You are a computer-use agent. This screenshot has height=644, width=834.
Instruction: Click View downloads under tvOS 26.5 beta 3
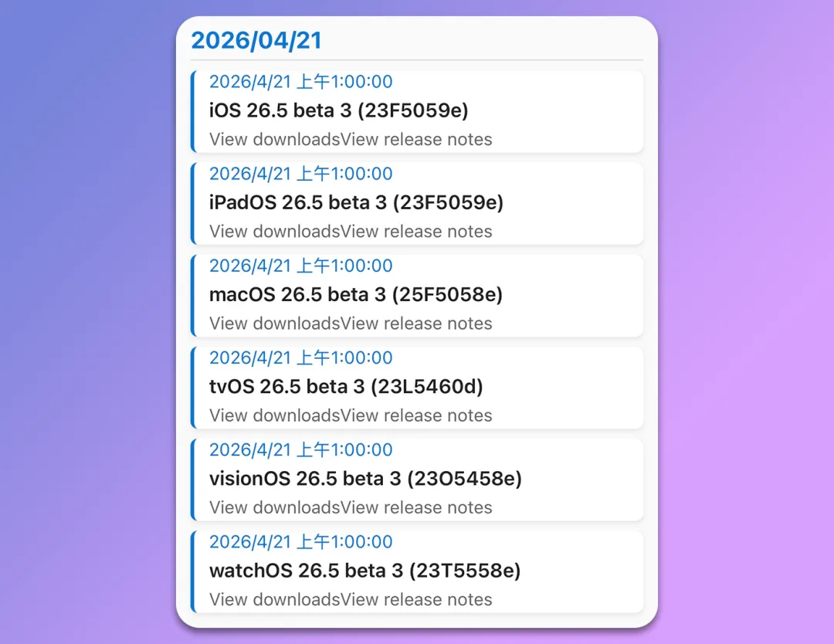pos(274,415)
